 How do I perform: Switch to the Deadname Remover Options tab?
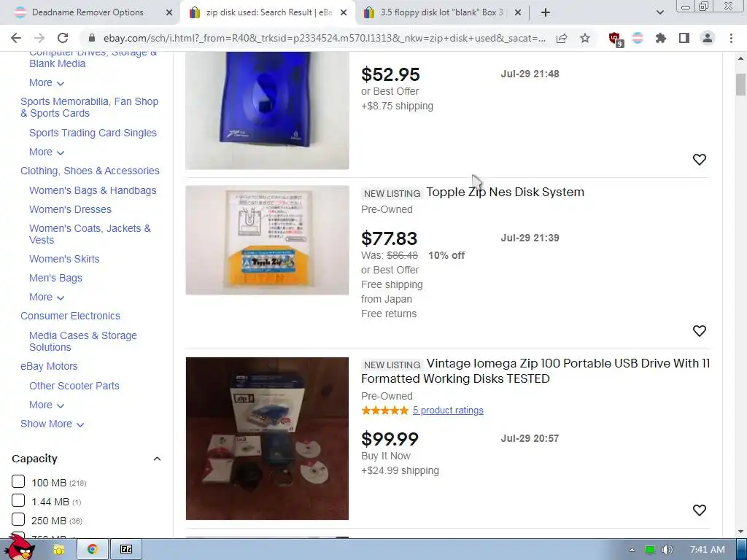click(88, 12)
